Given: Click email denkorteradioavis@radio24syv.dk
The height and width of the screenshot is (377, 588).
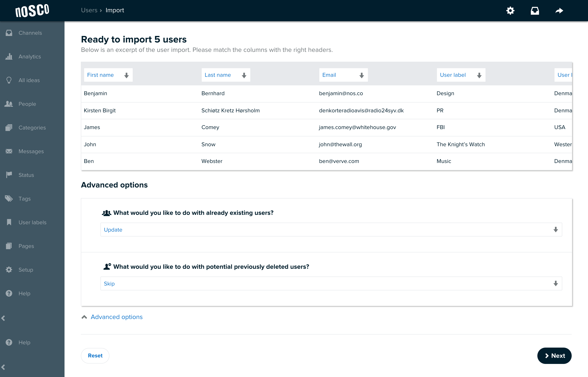Looking at the screenshot, I should click(x=361, y=111).
